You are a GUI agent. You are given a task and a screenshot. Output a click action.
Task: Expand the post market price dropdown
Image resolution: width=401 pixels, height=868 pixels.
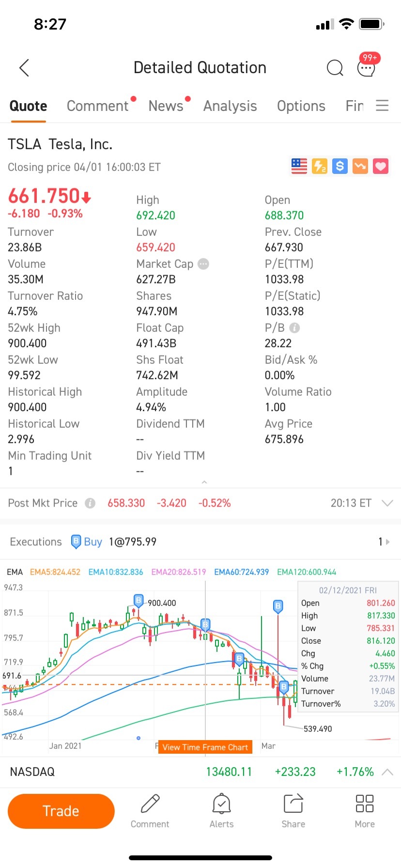coord(387,503)
